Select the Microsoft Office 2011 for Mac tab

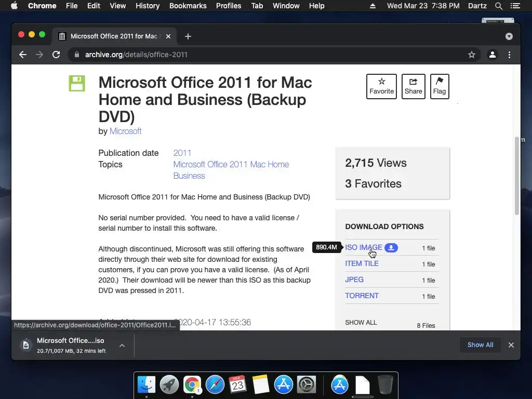pyautogui.click(x=114, y=36)
